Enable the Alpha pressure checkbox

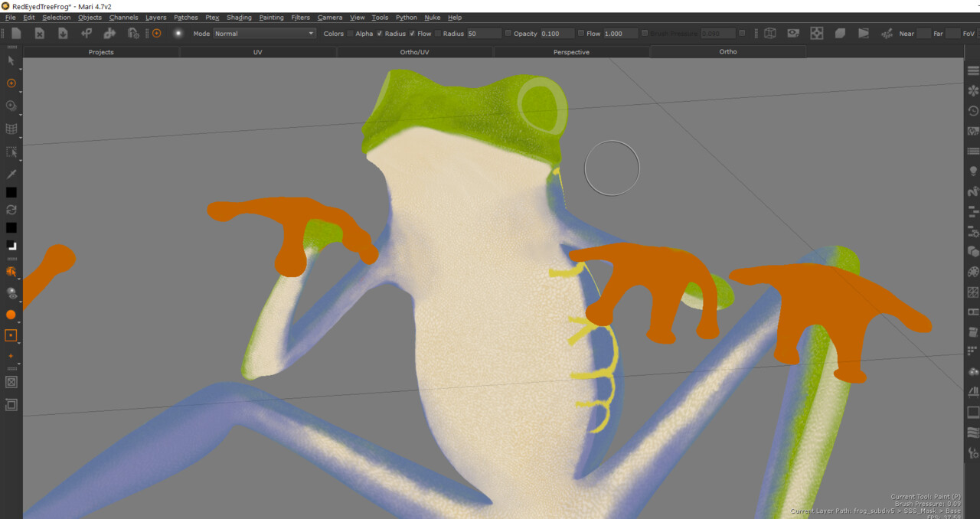click(351, 34)
